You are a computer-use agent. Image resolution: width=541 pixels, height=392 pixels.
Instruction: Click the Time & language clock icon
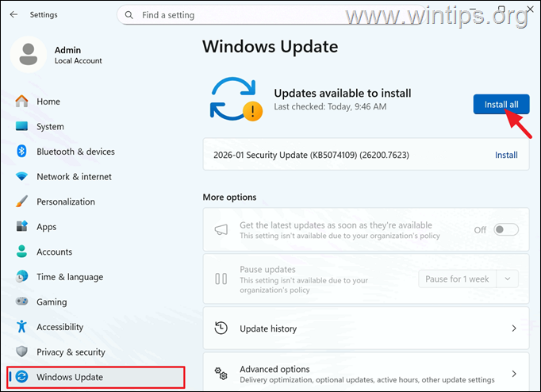pyautogui.click(x=21, y=277)
